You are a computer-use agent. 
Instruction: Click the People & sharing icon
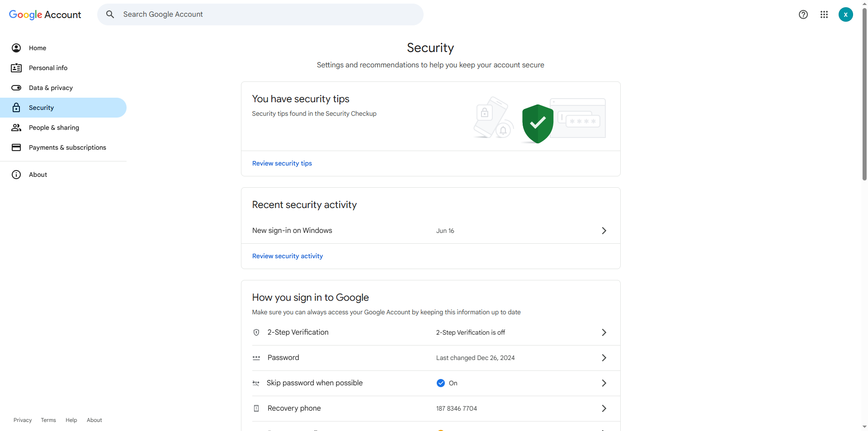(x=16, y=128)
